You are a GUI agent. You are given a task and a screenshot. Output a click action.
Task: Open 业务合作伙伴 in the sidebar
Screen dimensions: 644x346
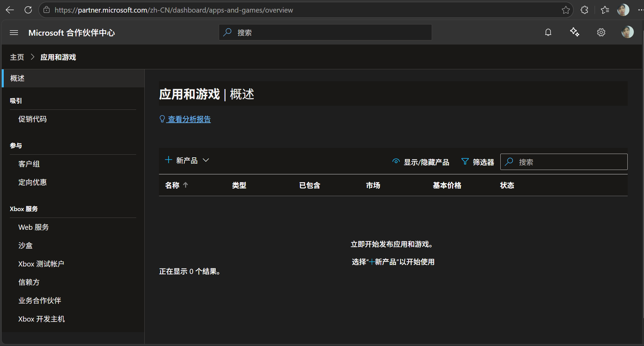point(40,300)
